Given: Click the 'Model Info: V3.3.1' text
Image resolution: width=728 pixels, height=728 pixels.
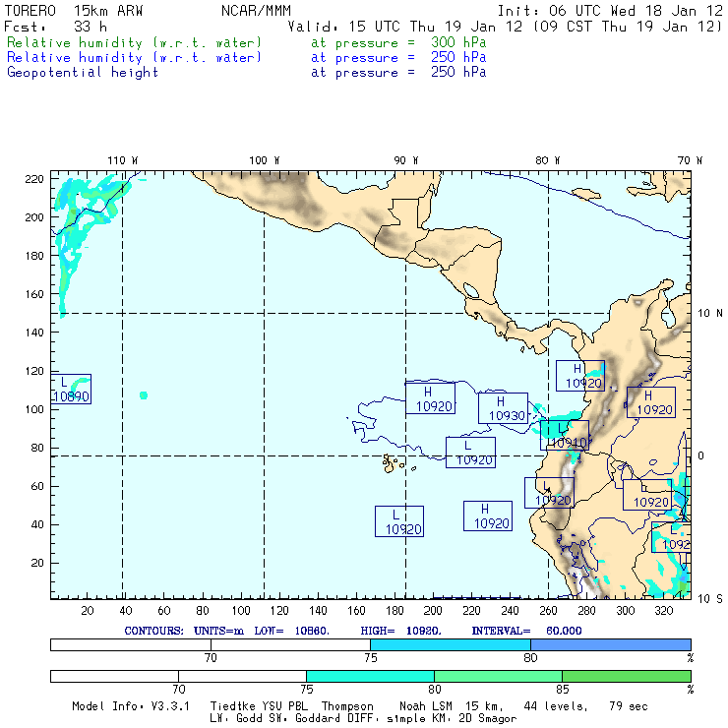Looking at the screenshot, I should (x=131, y=706).
